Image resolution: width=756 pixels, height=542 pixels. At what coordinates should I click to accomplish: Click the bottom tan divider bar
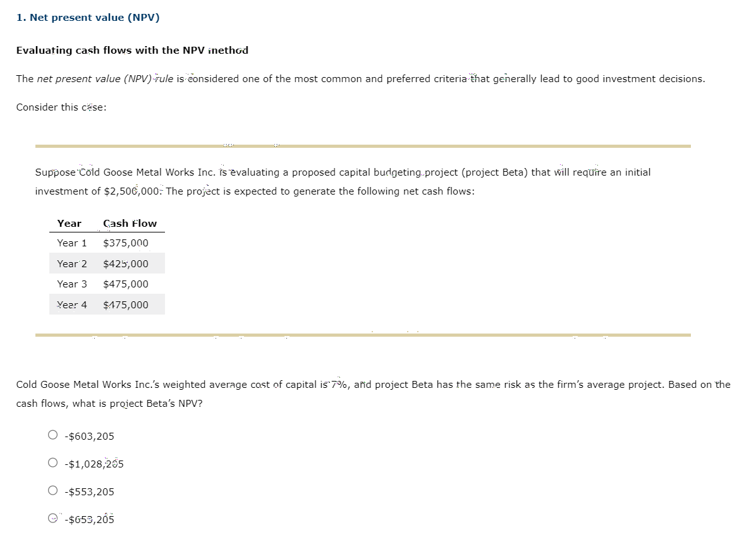[363, 335]
